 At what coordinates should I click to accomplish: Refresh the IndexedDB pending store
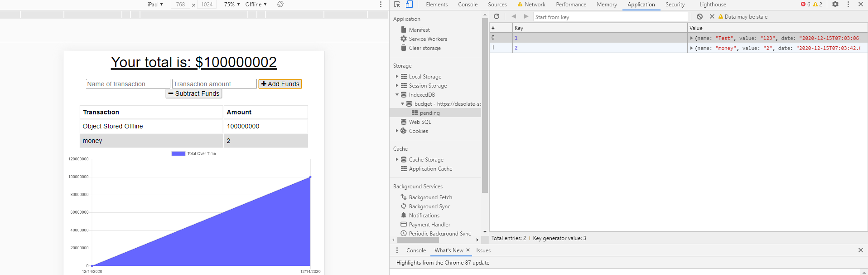(x=497, y=16)
